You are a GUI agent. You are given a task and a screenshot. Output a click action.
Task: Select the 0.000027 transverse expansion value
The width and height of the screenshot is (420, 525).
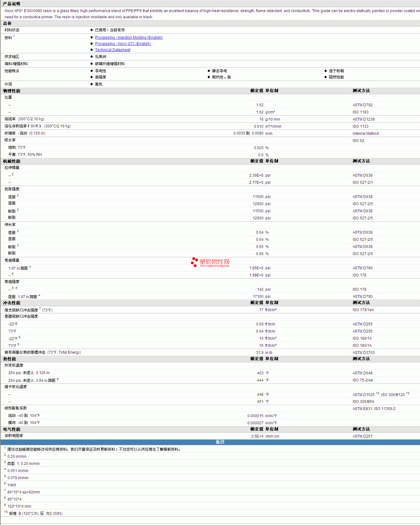click(255, 423)
